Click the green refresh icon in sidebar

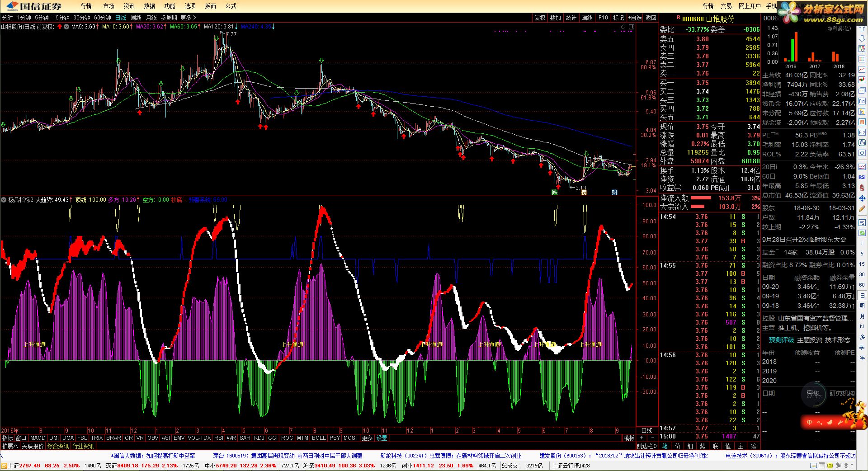click(862, 232)
